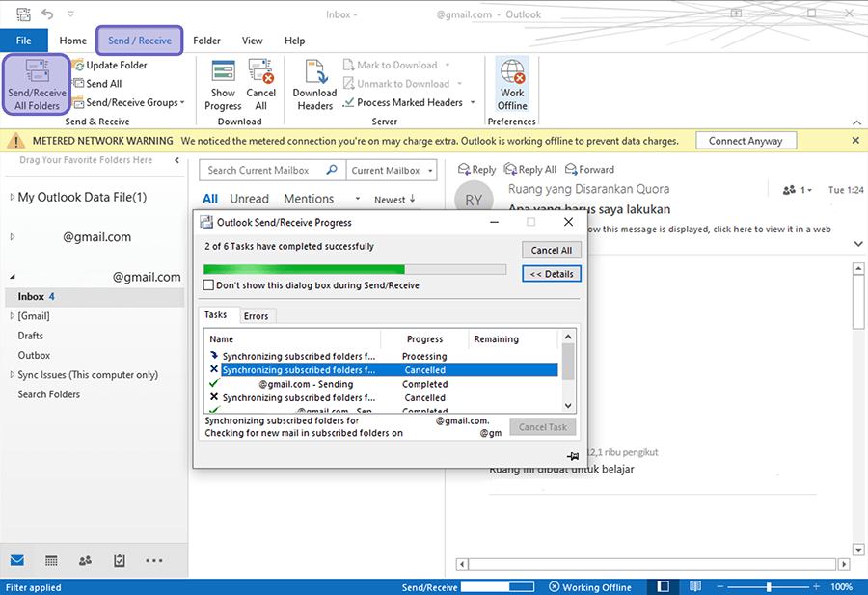This screenshot has width=868, height=595.
Task: Open the View tab
Action: pos(252,41)
